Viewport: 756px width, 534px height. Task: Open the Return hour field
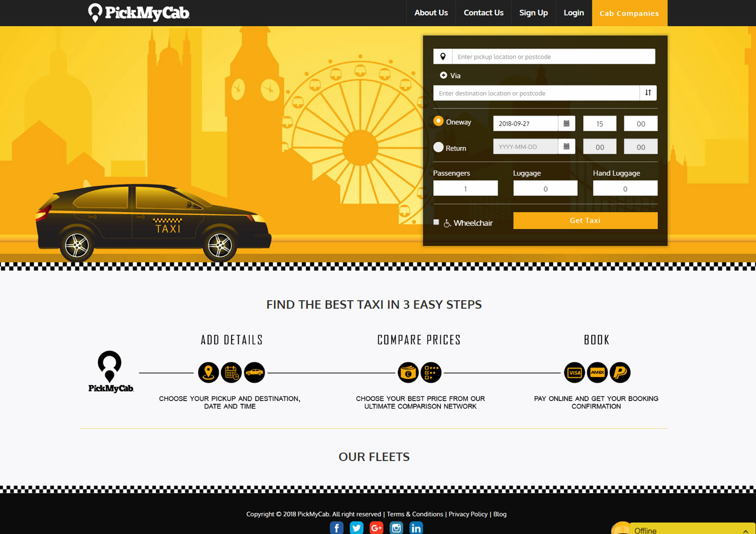tap(599, 147)
